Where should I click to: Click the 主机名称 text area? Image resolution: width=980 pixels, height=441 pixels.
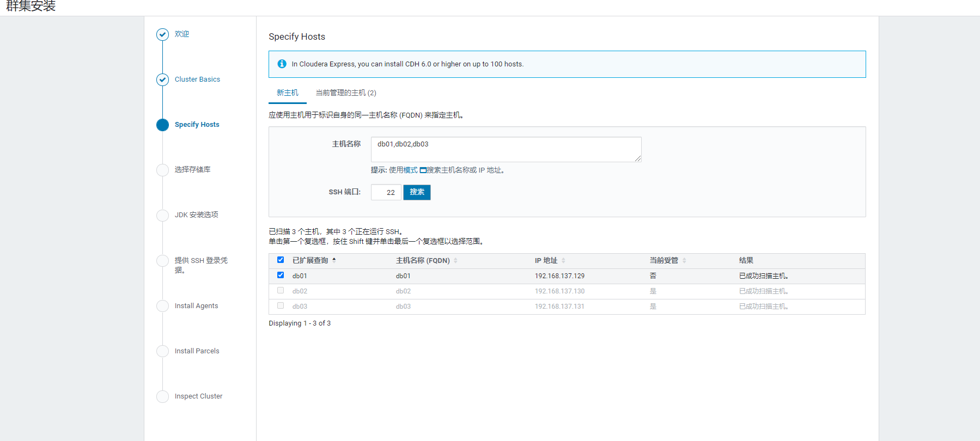point(506,149)
